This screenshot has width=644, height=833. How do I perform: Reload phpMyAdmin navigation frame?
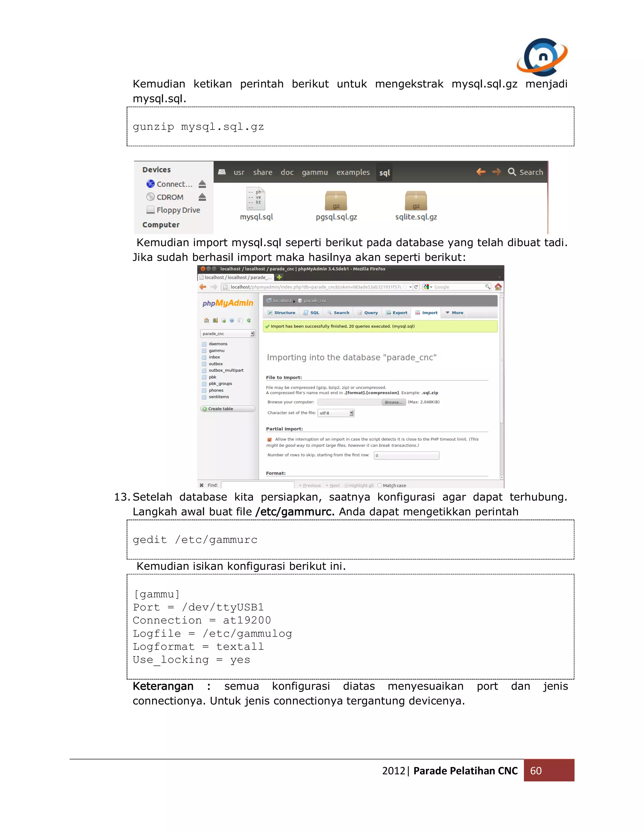[x=249, y=320]
